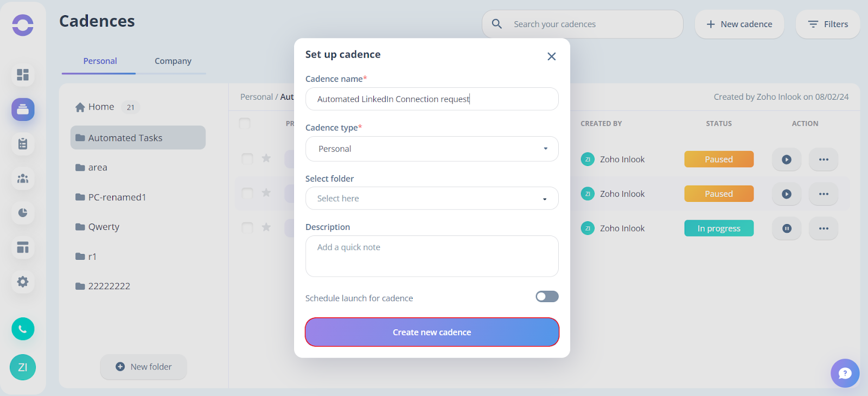Star the first cadence row
This screenshot has height=396, width=868.
pos(266,158)
